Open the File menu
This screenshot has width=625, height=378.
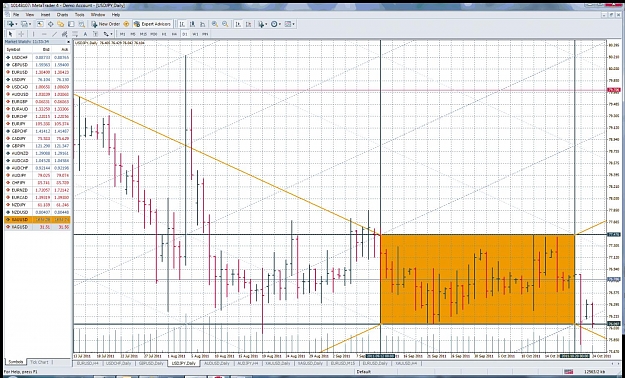(x=16, y=14)
